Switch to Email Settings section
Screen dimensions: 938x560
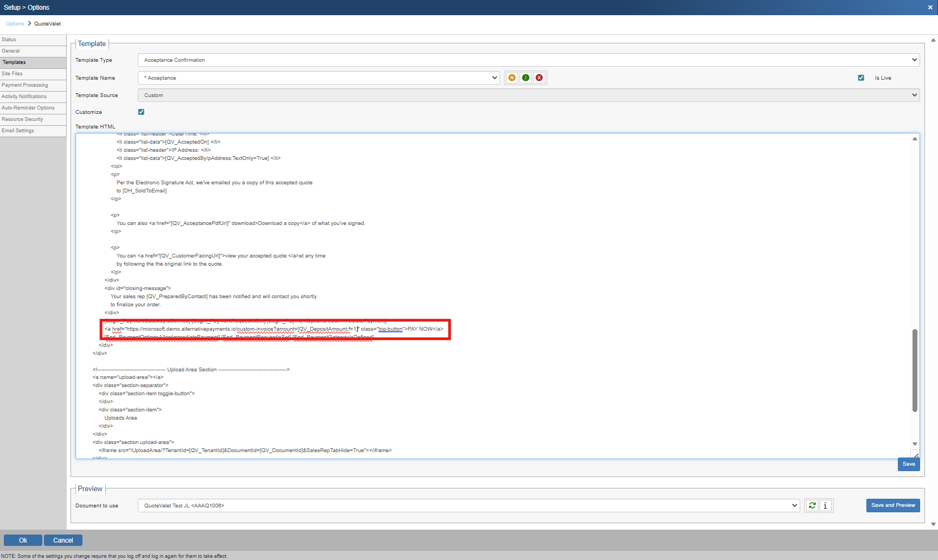(x=18, y=131)
